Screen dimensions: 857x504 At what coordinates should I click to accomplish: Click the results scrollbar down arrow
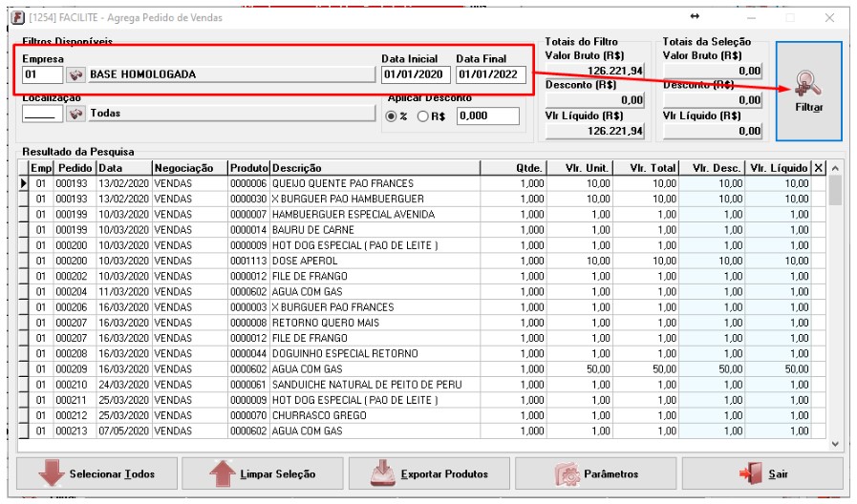coord(835,444)
